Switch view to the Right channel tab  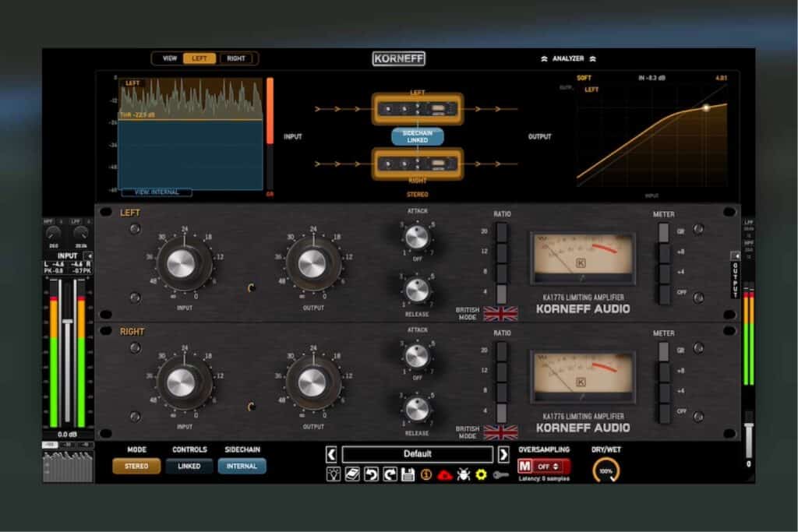click(x=235, y=58)
